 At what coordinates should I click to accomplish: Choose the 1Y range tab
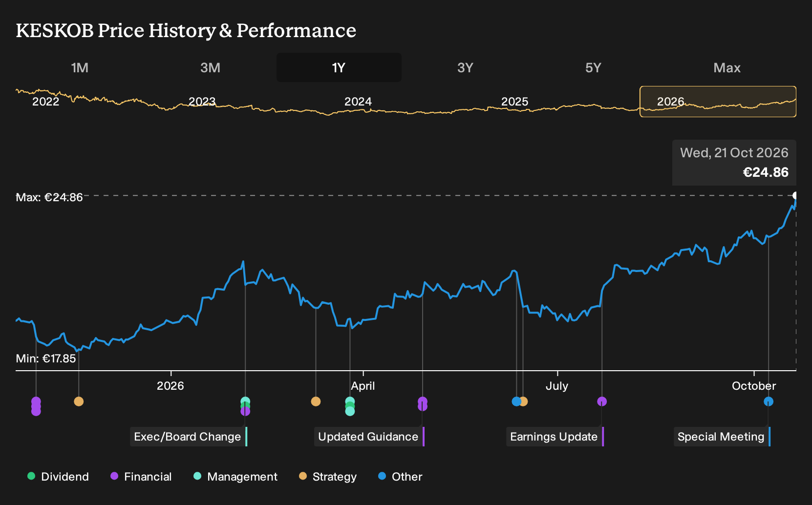coord(339,67)
